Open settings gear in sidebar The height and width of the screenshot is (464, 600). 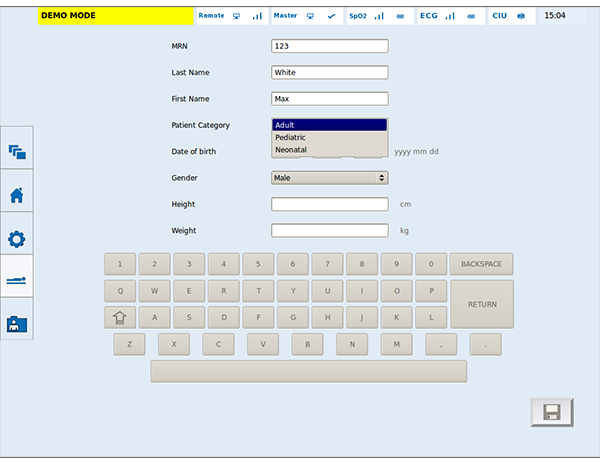16,239
